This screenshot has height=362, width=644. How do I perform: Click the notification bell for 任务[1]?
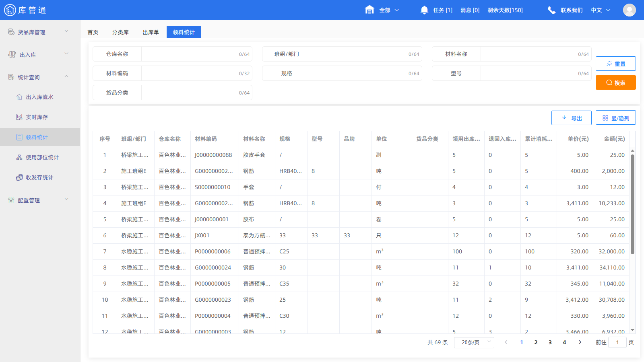click(x=424, y=10)
